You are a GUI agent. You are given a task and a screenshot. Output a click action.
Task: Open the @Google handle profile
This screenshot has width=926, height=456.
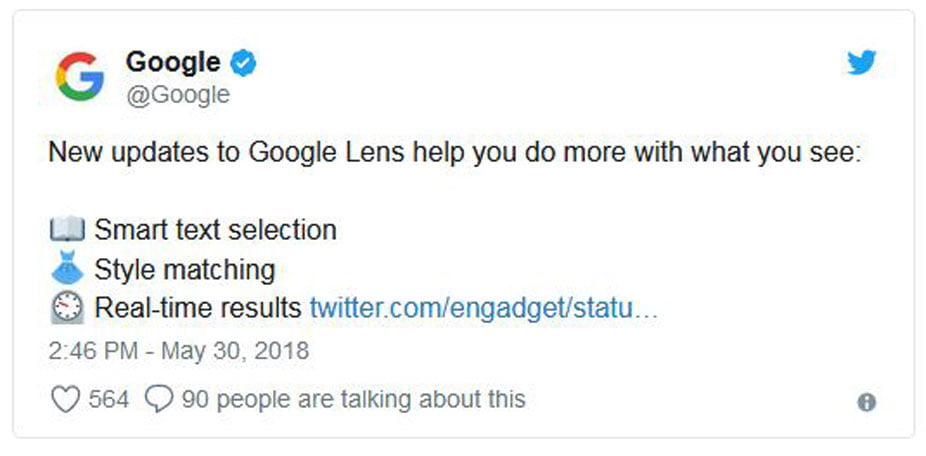pos(178,95)
